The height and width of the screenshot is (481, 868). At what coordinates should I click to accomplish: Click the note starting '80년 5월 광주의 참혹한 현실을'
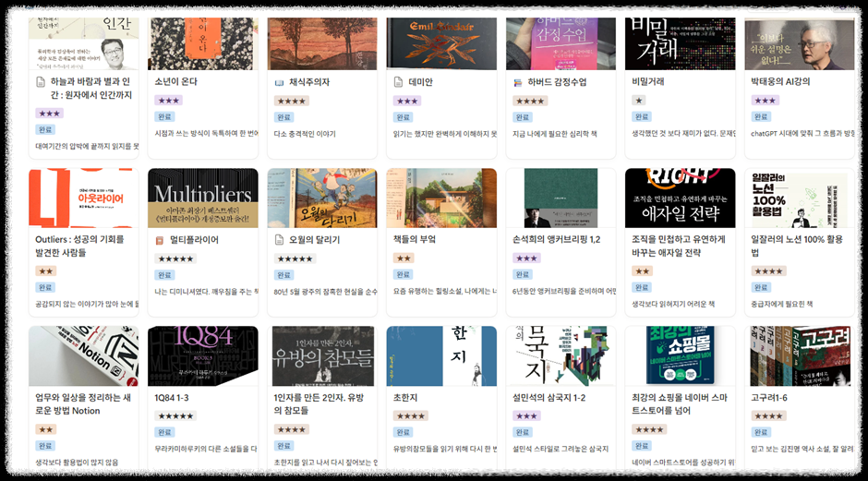(x=325, y=292)
